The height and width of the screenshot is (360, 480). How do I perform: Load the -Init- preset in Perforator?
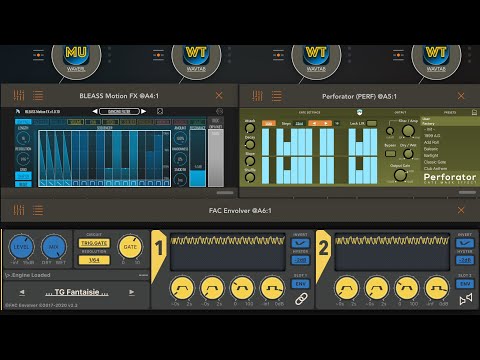[429, 129]
